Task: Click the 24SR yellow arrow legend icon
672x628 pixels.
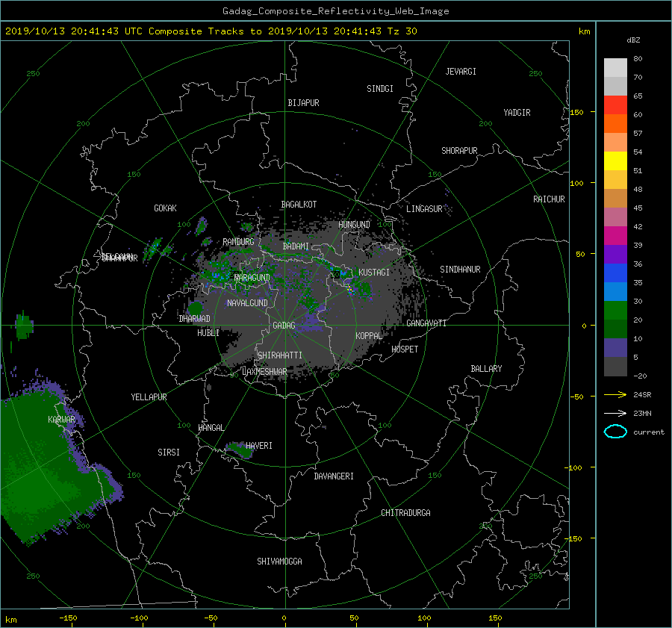Action: [x=615, y=394]
